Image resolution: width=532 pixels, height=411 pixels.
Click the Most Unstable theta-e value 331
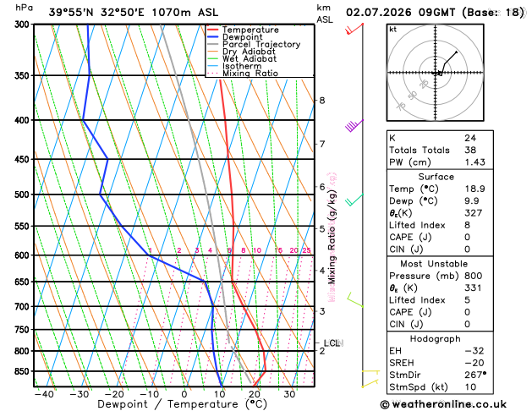click(474, 288)
